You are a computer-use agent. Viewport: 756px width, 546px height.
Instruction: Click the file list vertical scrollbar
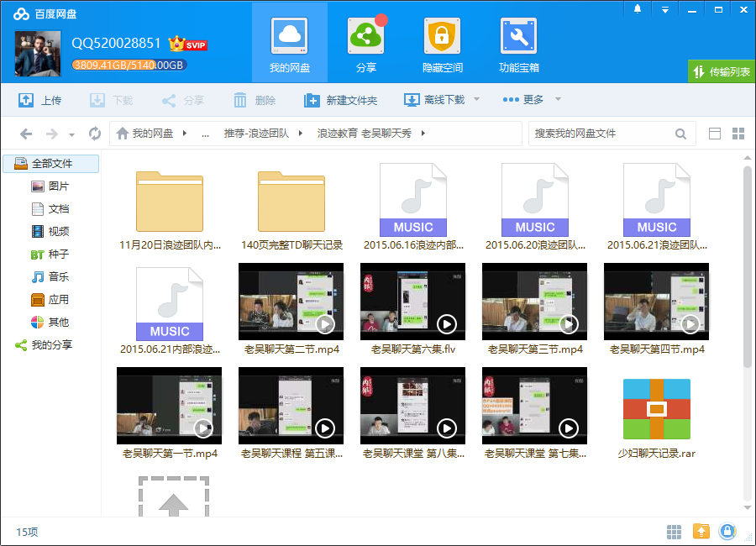click(x=748, y=268)
